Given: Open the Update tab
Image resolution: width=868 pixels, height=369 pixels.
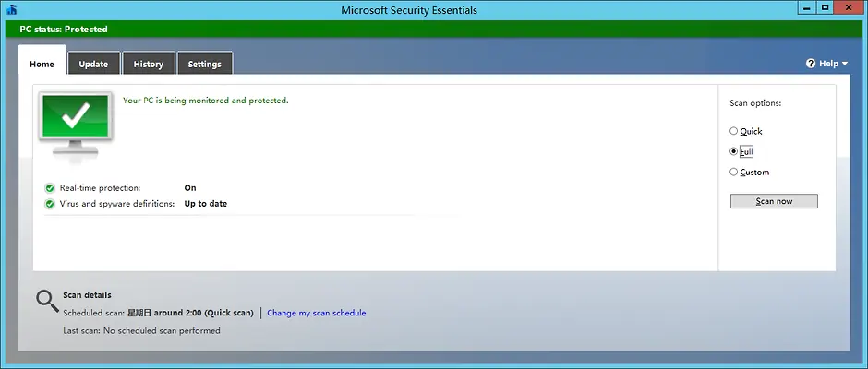Looking at the screenshot, I should (x=93, y=65).
